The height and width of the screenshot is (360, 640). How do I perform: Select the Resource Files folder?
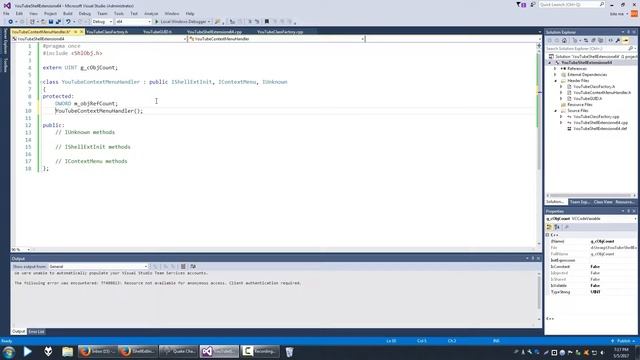point(580,104)
